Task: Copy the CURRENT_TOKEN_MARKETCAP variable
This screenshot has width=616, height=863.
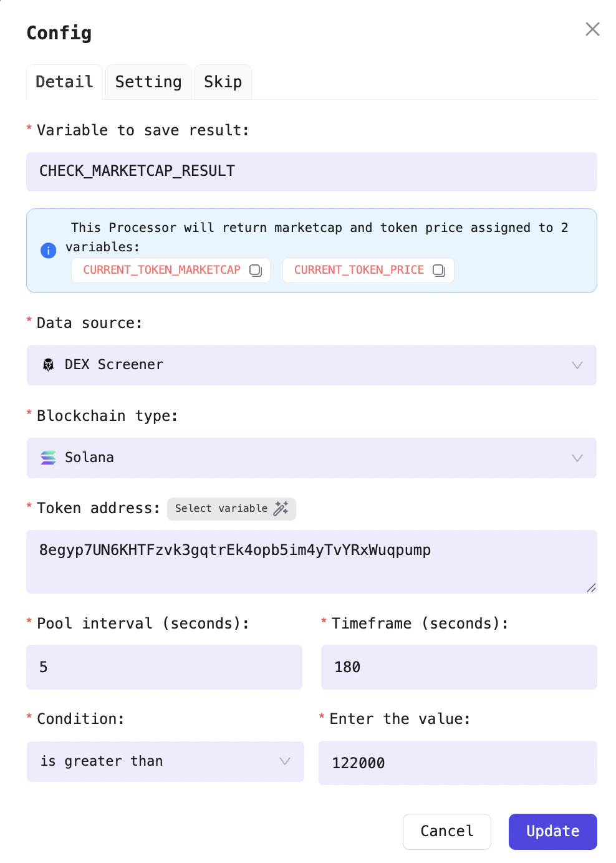Action: point(256,271)
